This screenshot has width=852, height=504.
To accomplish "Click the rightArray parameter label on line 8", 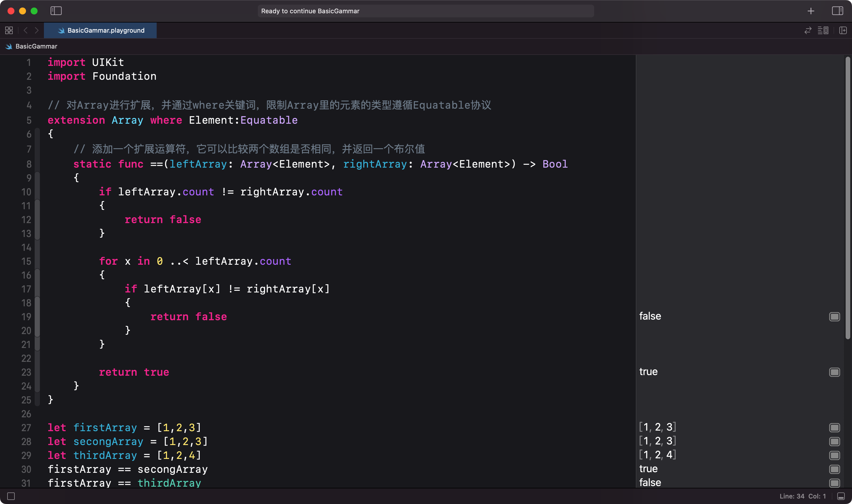I will coord(375,164).
